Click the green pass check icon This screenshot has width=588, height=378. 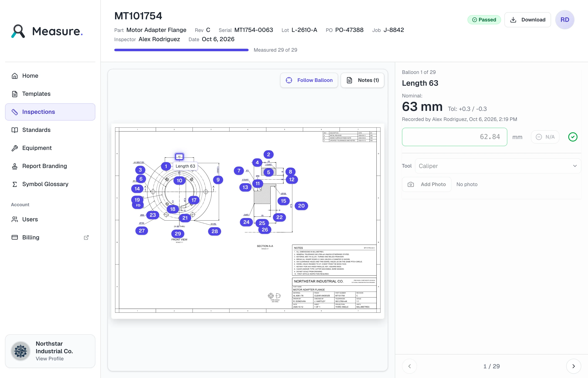tap(572, 137)
